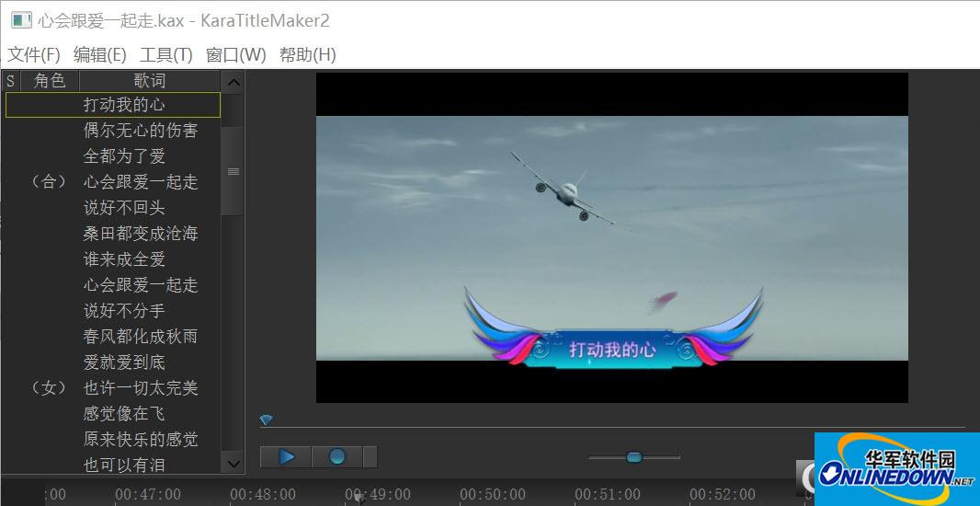
Task: Select the lyric line 偶尔无心的伤害
Action: click(140, 131)
